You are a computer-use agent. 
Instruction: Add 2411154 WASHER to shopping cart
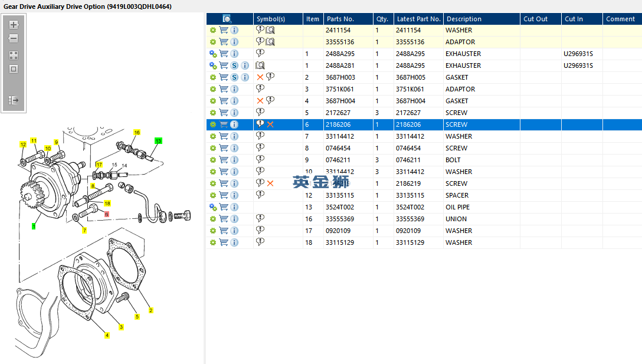(224, 30)
